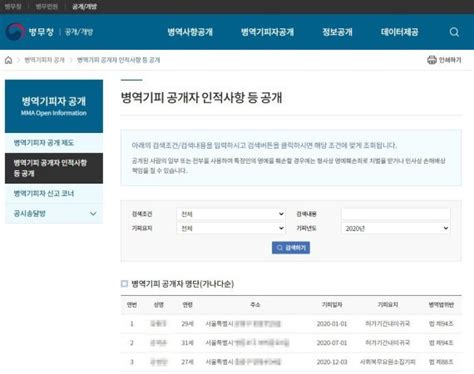Open the 기피요지 dropdown set to 전체
474x374 pixels.
(231, 228)
